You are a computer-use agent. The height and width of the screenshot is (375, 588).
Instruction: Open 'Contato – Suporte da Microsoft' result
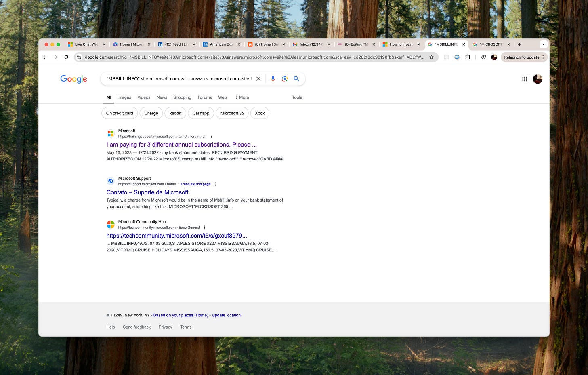click(x=147, y=192)
